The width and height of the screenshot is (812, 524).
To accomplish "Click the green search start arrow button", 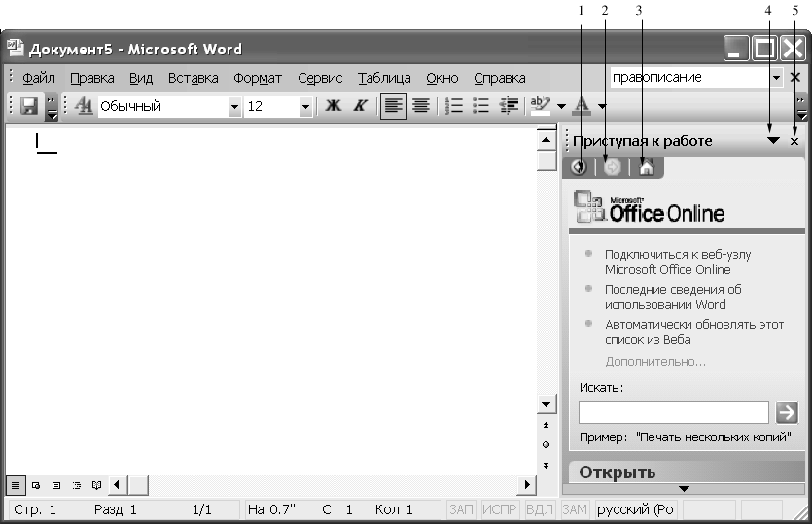I will [x=787, y=412].
